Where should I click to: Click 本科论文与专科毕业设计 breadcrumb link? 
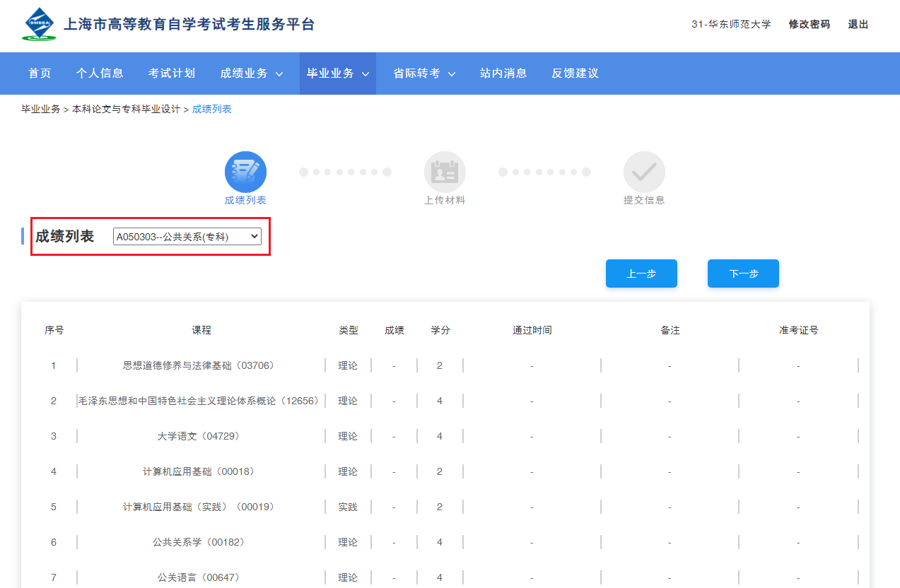pos(126,110)
